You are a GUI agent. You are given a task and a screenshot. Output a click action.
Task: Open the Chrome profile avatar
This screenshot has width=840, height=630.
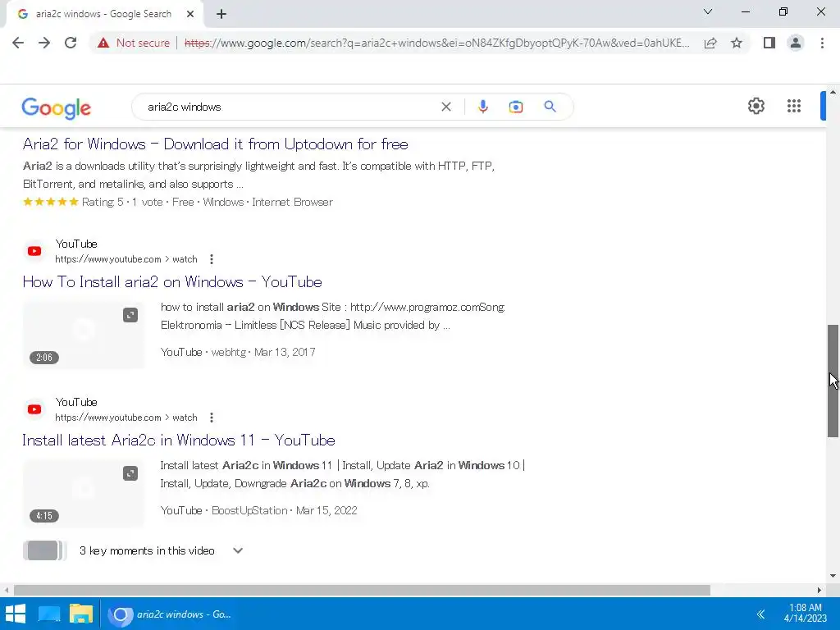796,43
